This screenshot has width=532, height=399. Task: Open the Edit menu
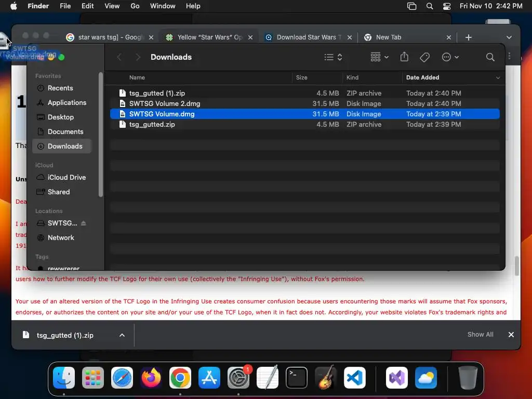click(x=87, y=6)
